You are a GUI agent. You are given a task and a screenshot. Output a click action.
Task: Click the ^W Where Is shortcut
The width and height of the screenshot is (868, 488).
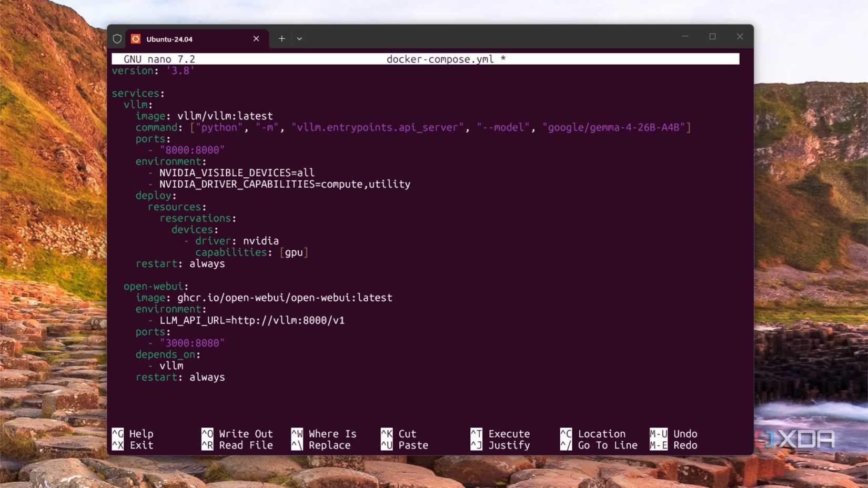324,434
